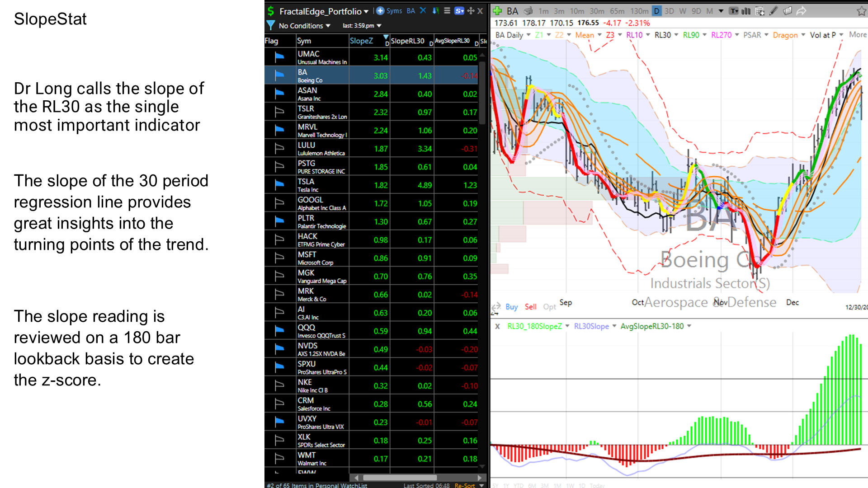This screenshot has width=868, height=488.
Task: Open the RL30 indicator dropdown arrow
Action: [676, 35]
